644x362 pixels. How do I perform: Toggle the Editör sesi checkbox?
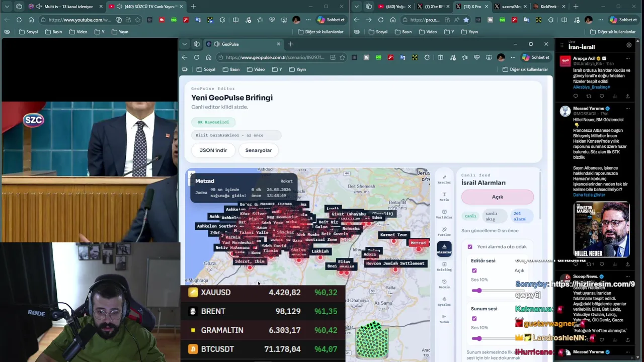click(x=474, y=270)
